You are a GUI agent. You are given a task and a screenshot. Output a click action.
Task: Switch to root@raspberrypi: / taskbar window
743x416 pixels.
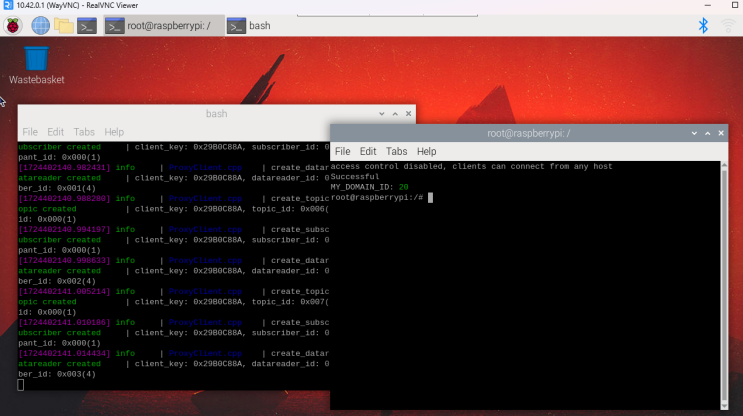[x=164, y=26]
